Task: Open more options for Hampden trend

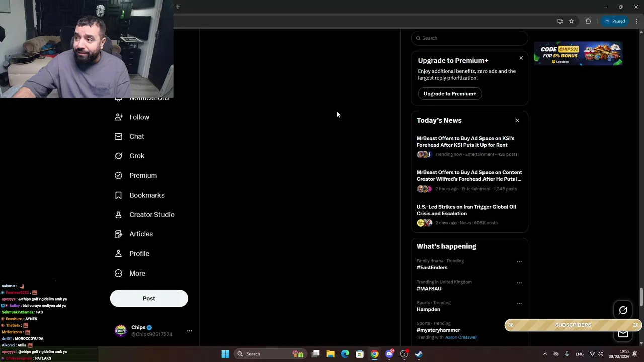Action: (519, 303)
